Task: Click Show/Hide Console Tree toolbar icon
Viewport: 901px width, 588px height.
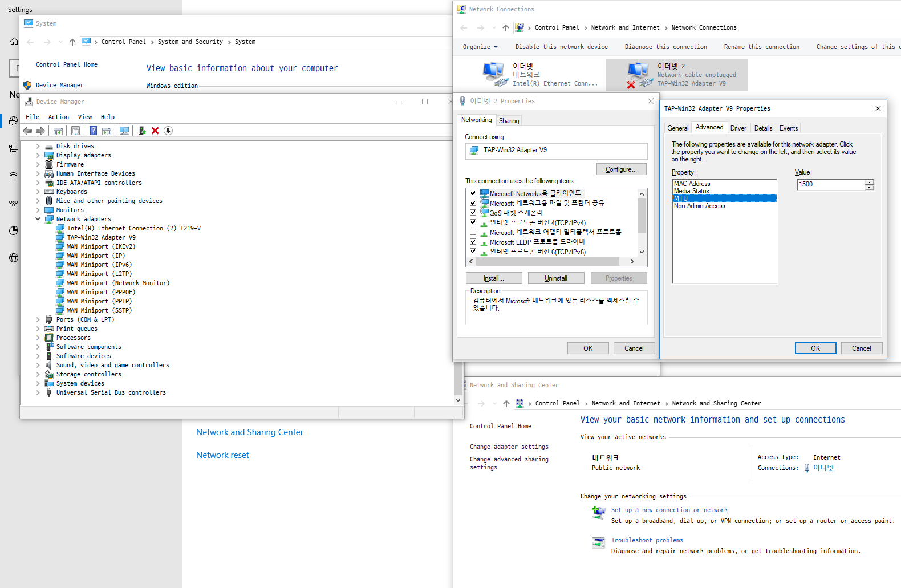Action: (x=58, y=131)
